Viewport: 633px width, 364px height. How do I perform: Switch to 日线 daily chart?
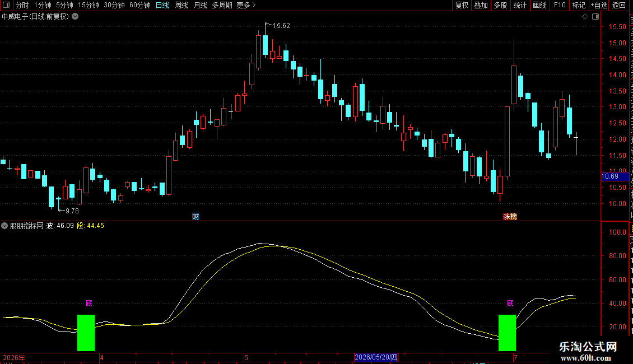(162, 5)
